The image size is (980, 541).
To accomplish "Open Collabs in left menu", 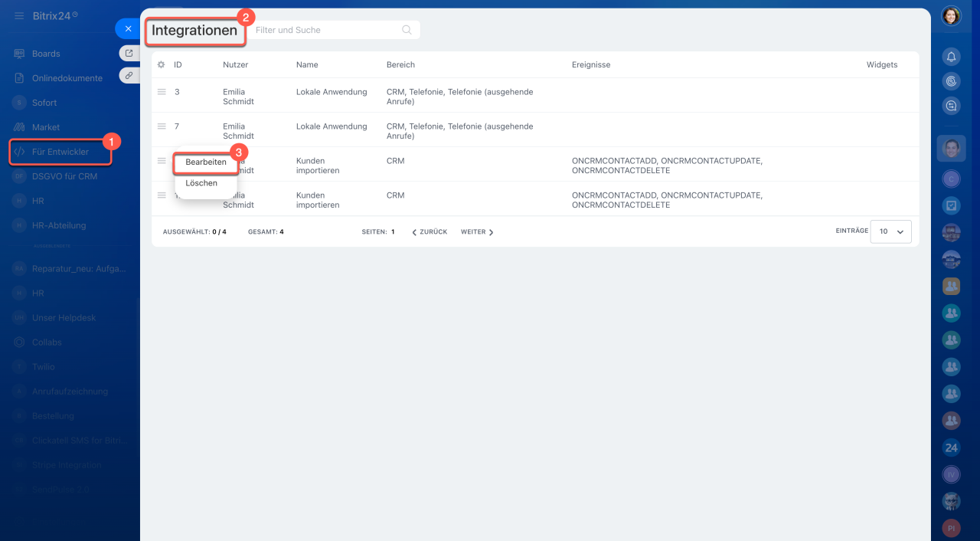I will coord(47,342).
